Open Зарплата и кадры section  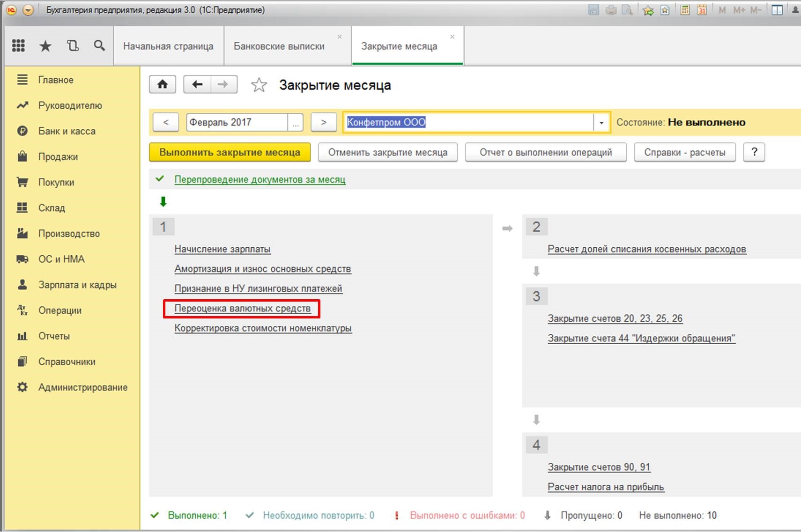[77, 285]
